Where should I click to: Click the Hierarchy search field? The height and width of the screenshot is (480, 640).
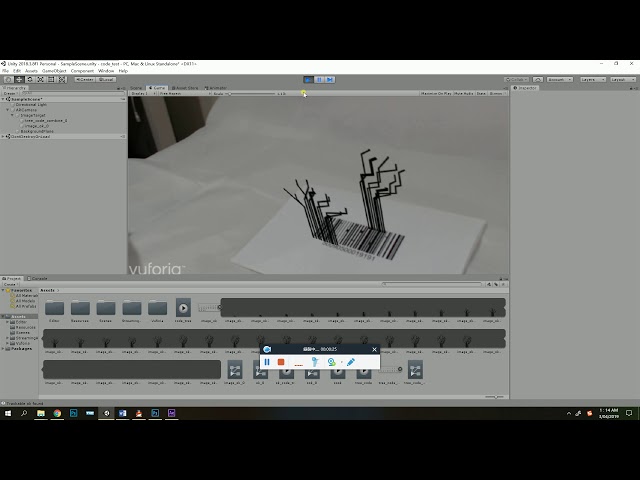(71, 93)
